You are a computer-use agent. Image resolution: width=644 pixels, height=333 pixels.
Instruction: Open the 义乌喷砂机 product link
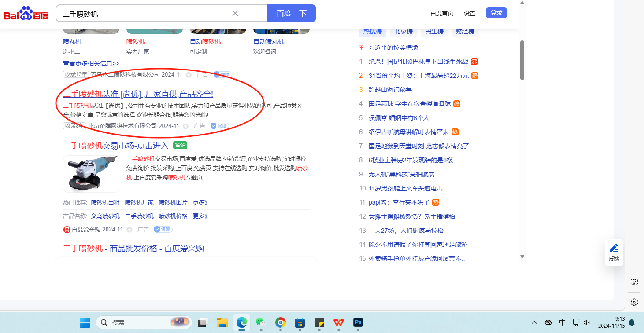105,216
